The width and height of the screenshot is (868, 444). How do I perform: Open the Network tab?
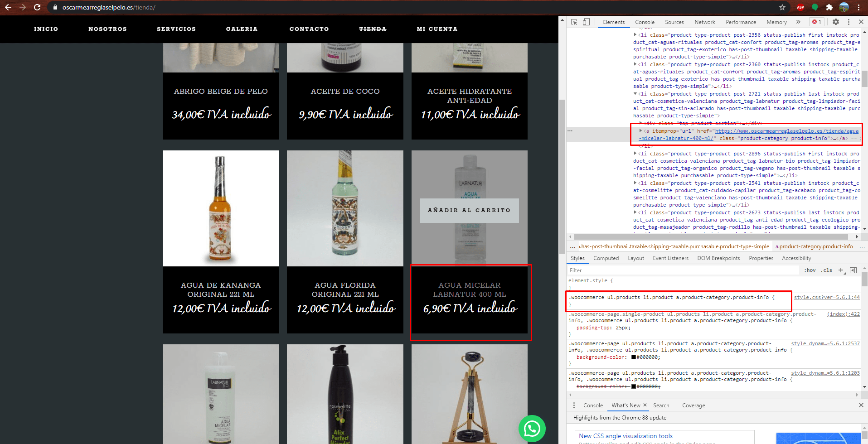pyautogui.click(x=705, y=22)
